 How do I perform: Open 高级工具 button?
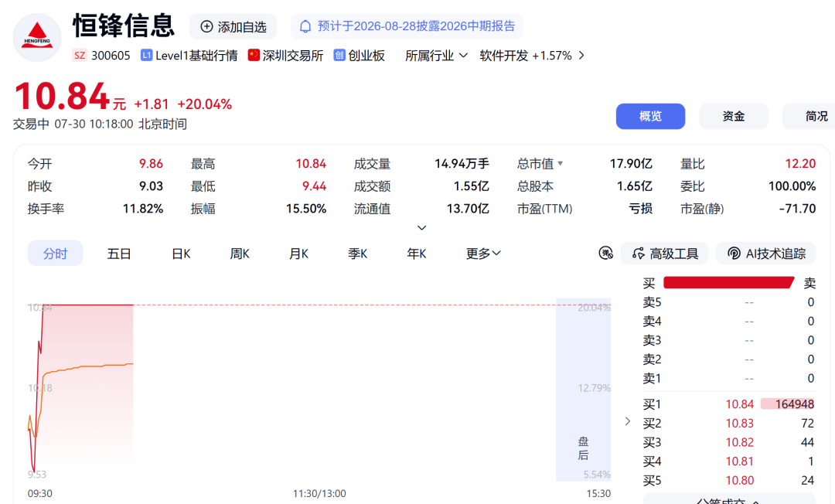tap(665, 254)
